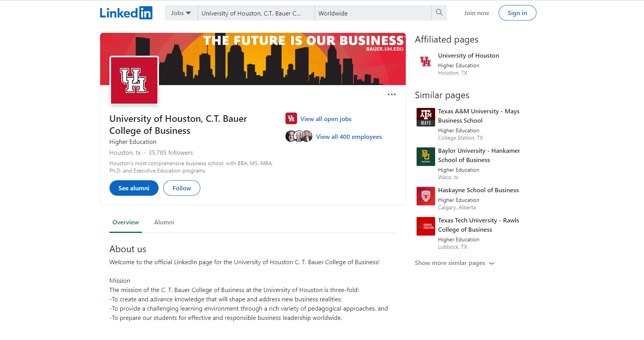
Task: Click the page title University of Houston, C.T. Bauer
Action: pos(178,125)
